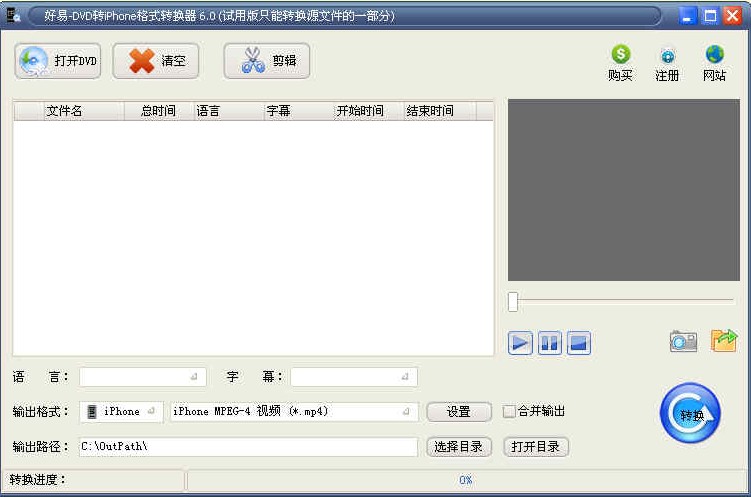Expand the 语言 language dropdown
751x497 pixels.
143,377
